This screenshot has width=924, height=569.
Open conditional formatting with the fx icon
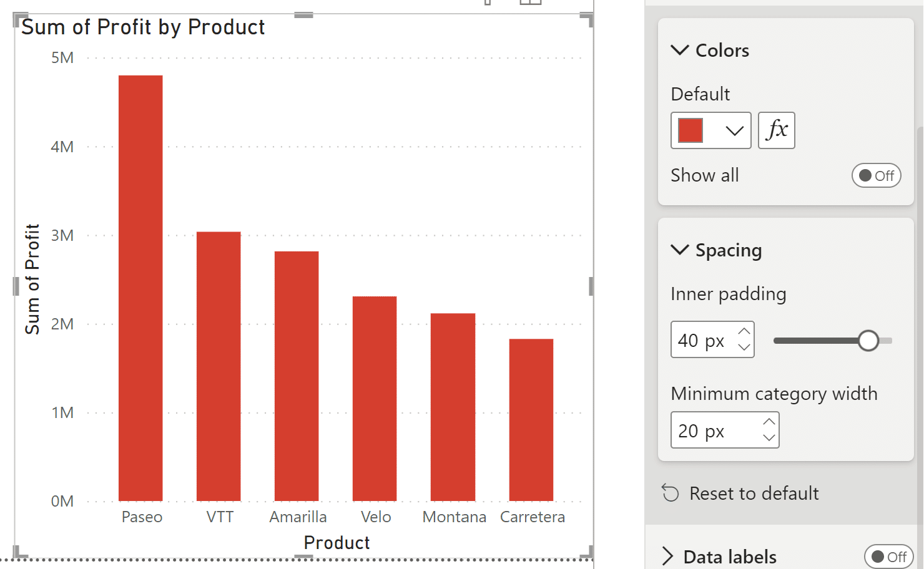coord(776,130)
